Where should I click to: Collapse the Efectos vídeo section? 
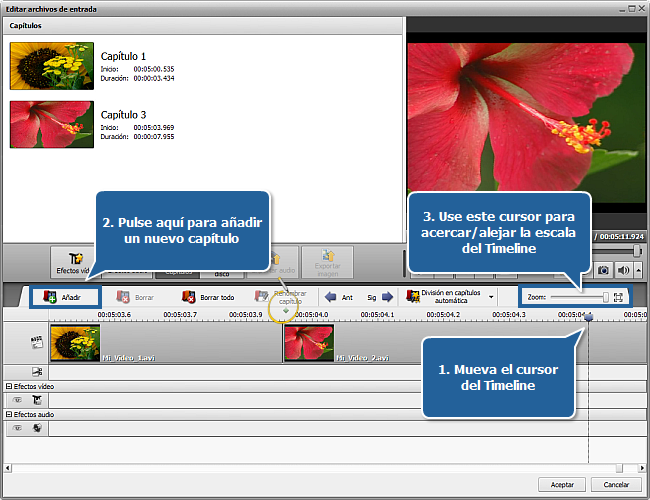tap(9, 386)
